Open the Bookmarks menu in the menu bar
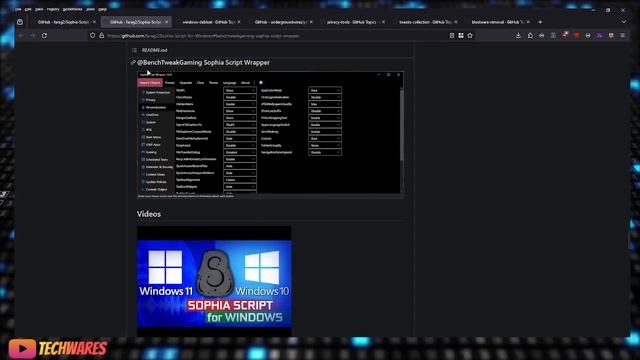The height and width of the screenshot is (360, 640). pyautogui.click(x=72, y=9)
